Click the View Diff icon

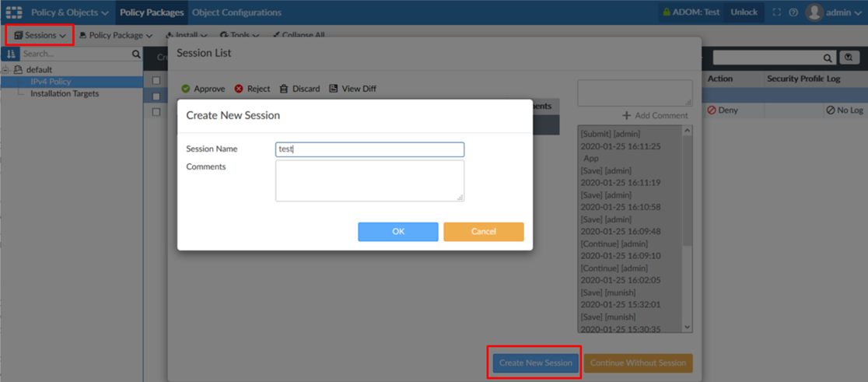click(x=334, y=89)
